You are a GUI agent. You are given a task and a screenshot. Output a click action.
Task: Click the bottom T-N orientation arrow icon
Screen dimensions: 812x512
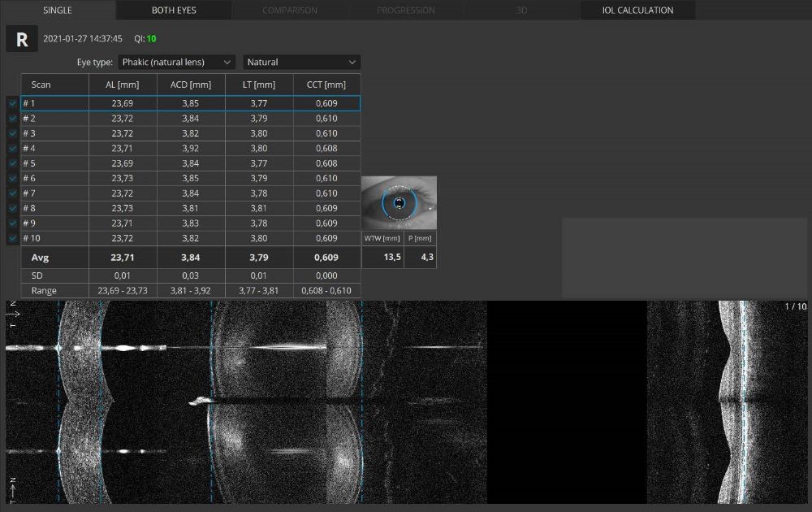point(13,489)
